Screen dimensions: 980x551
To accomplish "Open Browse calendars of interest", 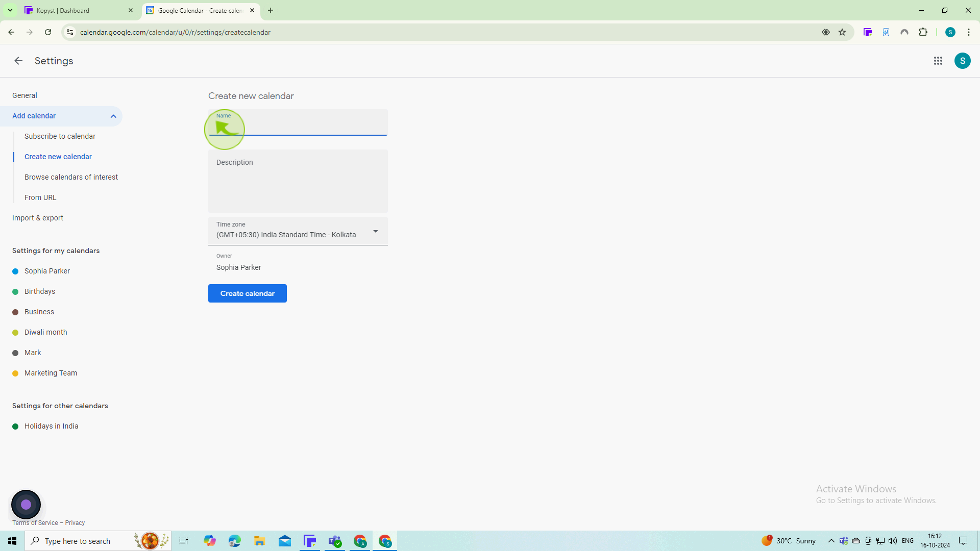I will click(x=71, y=177).
